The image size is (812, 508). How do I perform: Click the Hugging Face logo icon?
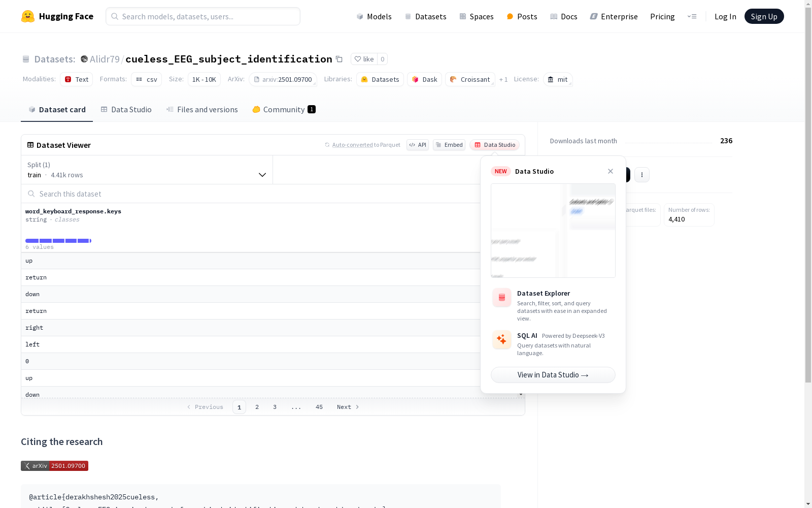pos(28,16)
